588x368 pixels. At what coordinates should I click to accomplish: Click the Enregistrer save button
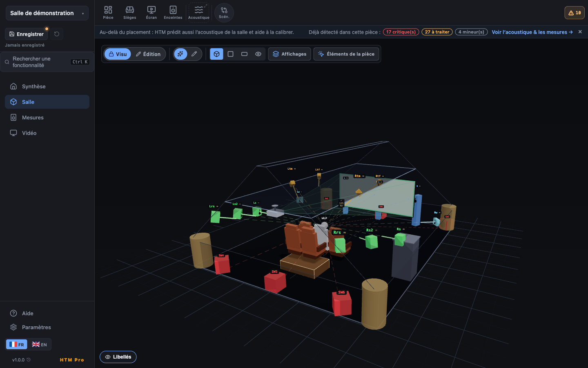click(27, 34)
